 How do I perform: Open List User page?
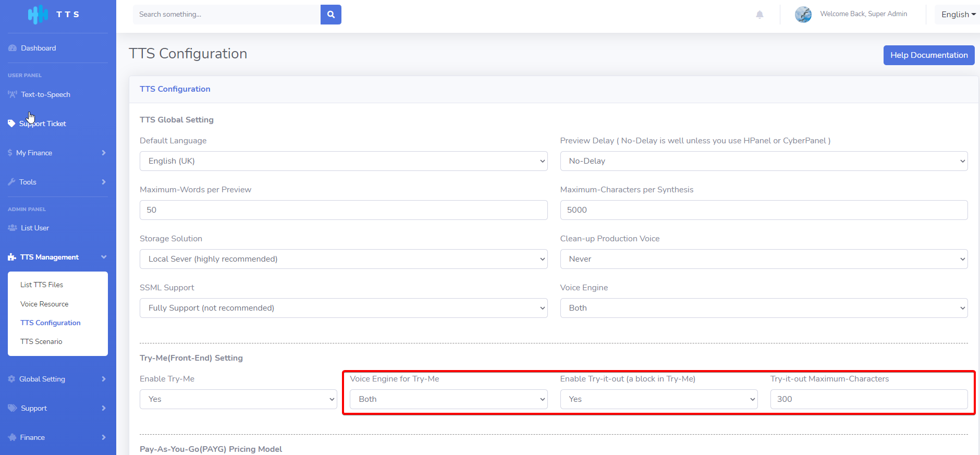click(35, 228)
